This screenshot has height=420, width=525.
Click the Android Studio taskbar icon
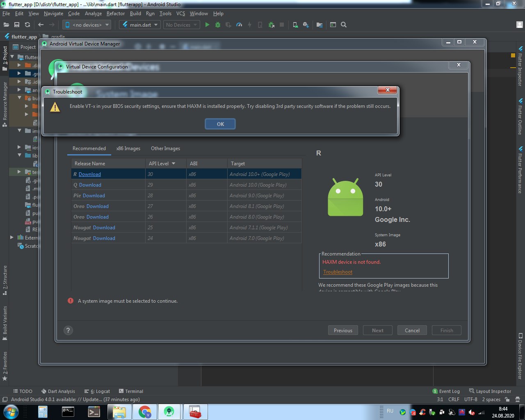[169, 412]
